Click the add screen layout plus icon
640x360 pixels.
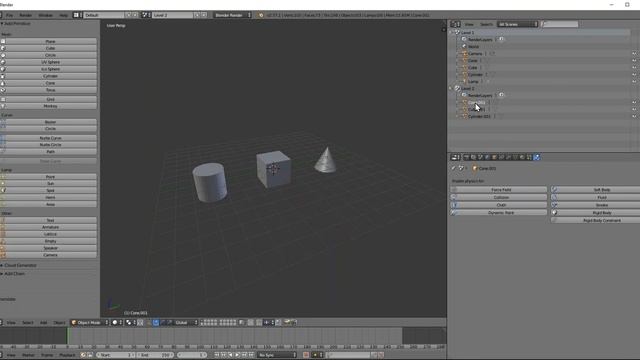pyautogui.click(x=129, y=15)
